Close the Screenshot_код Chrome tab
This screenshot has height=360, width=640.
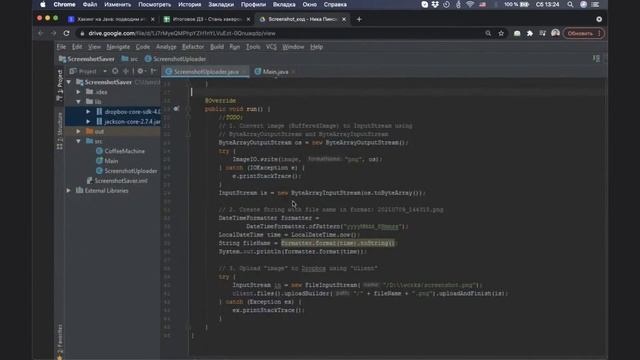point(344,19)
